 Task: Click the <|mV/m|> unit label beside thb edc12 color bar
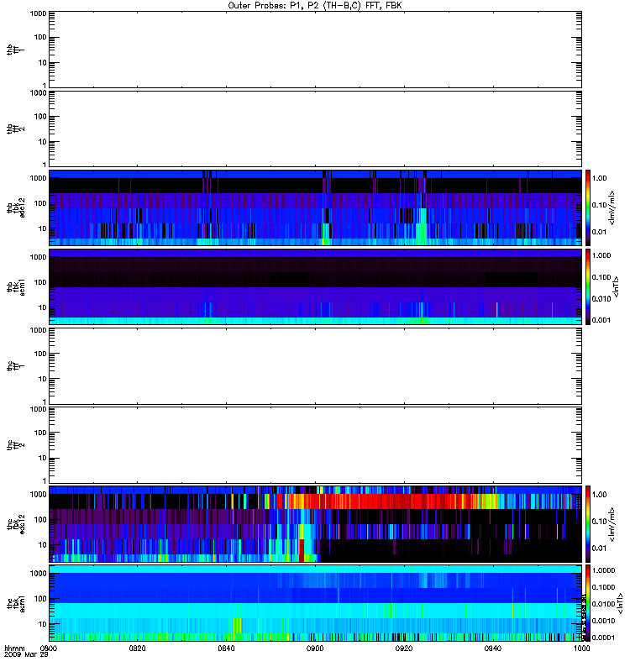612,207
